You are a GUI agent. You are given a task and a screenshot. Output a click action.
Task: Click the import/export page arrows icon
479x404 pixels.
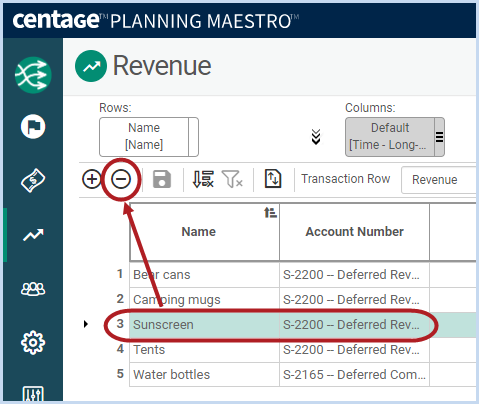(x=273, y=179)
